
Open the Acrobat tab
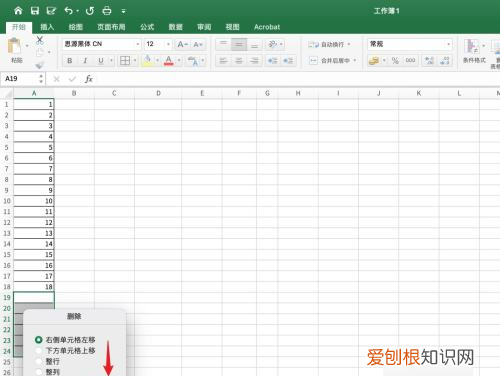[x=267, y=27]
